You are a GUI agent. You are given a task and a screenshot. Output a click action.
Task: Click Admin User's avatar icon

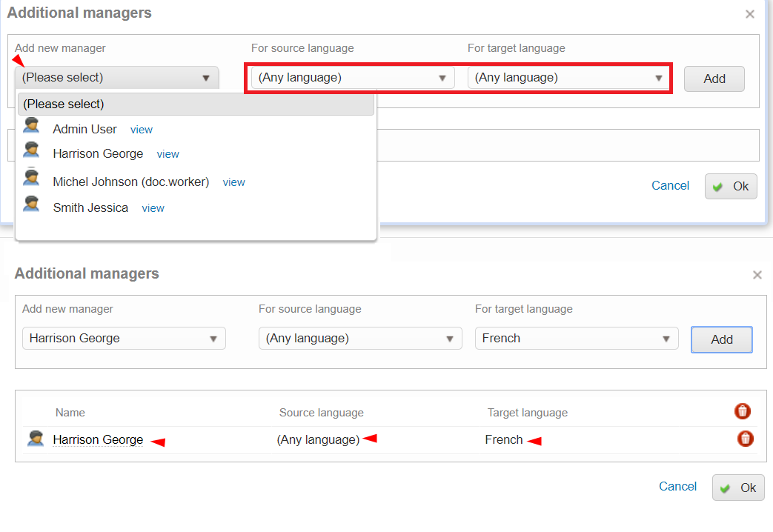pyautogui.click(x=31, y=125)
